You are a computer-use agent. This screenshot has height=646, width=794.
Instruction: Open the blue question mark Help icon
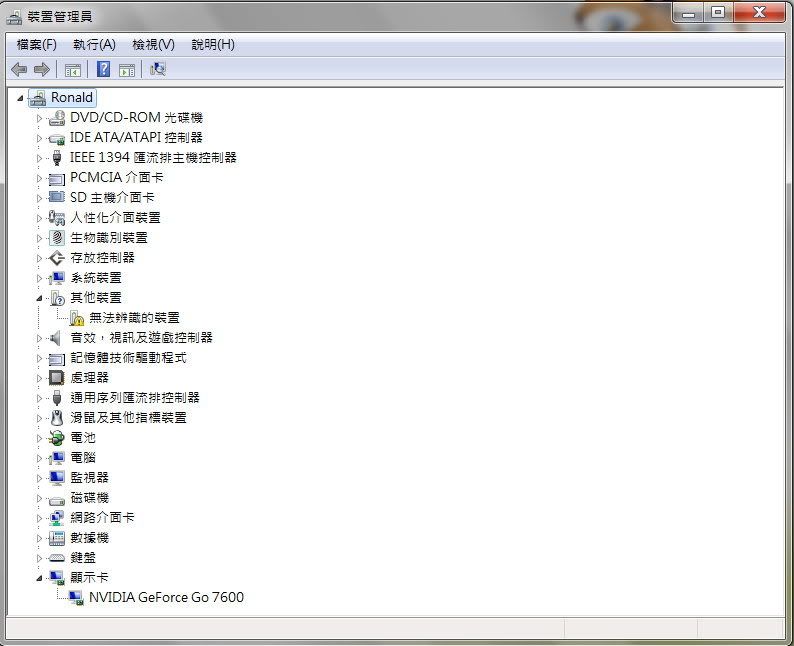click(103, 69)
